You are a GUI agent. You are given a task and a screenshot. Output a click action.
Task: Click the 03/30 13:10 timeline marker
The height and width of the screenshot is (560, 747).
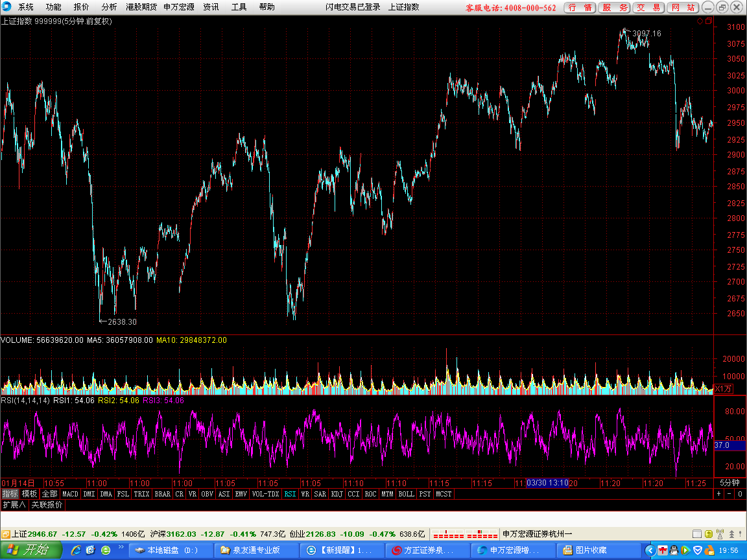[547, 483]
